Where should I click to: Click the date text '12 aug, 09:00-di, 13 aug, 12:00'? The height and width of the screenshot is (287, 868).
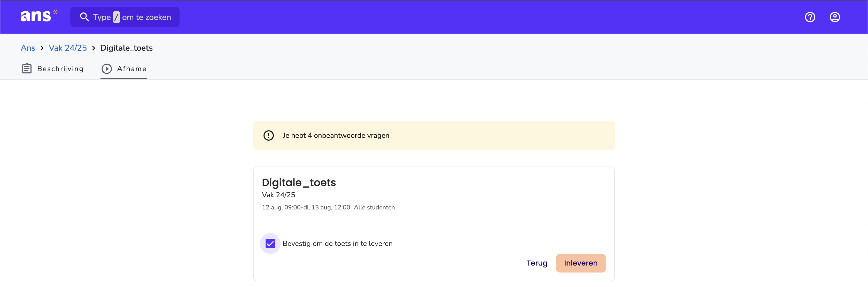306,207
